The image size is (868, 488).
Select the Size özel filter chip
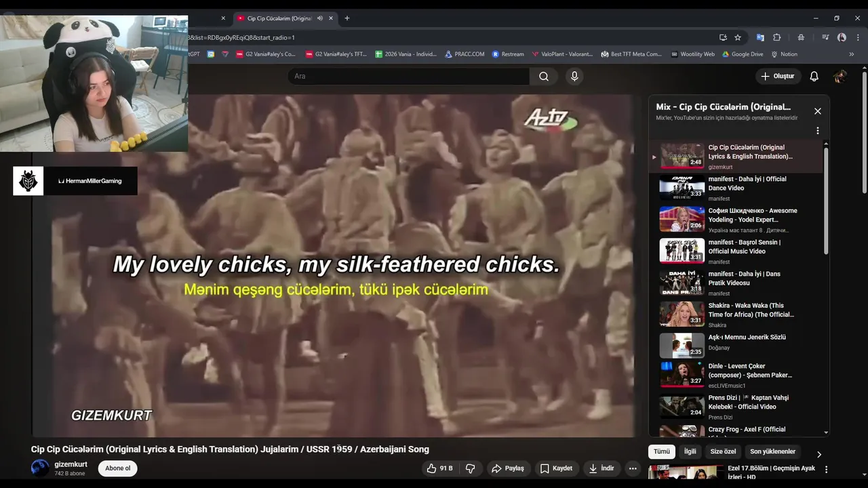[x=723, y=451]
